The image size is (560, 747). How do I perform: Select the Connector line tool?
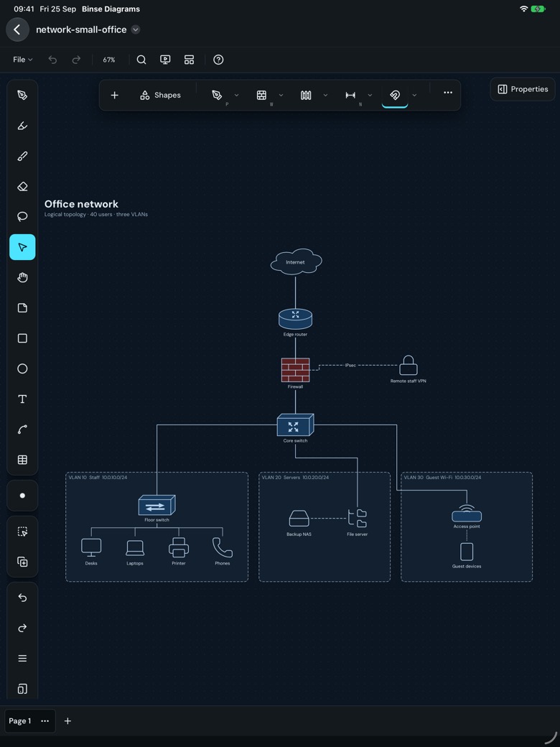pos(22,430)
